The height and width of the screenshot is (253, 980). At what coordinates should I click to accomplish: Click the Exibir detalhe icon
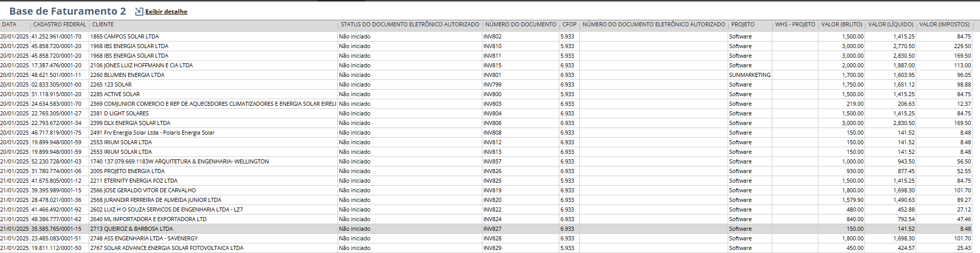(139, 12)
